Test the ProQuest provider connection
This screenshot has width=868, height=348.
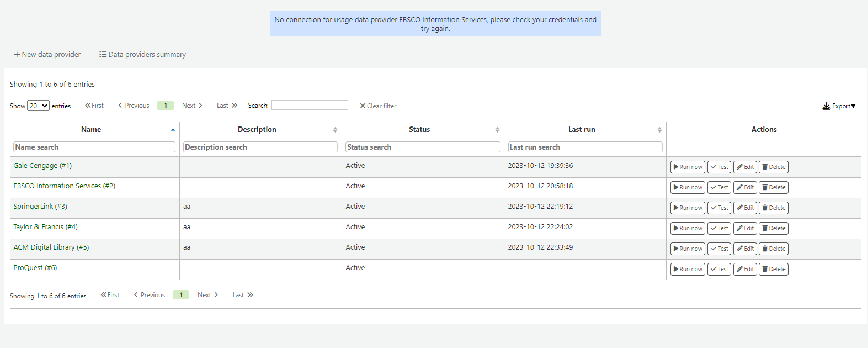coord(719,269)
